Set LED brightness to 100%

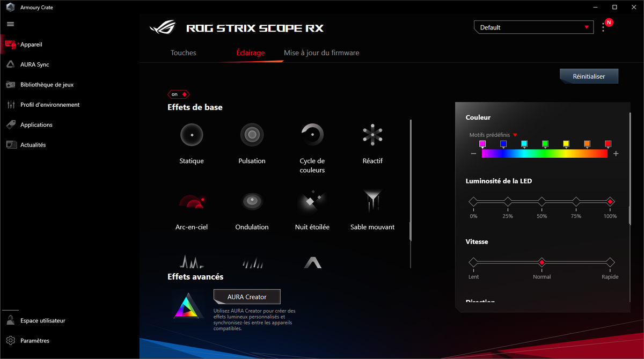(x=610, y=202)
